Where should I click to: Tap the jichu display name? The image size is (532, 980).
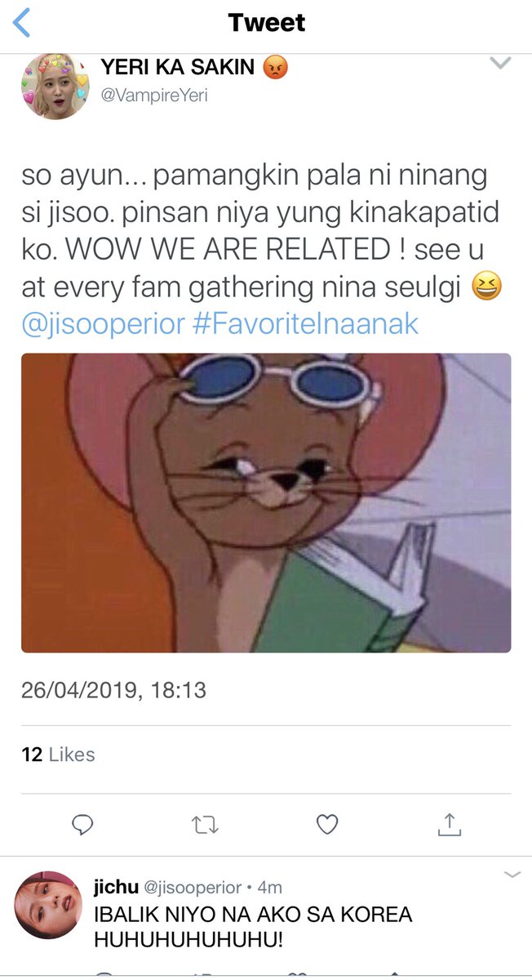point(117,887)
